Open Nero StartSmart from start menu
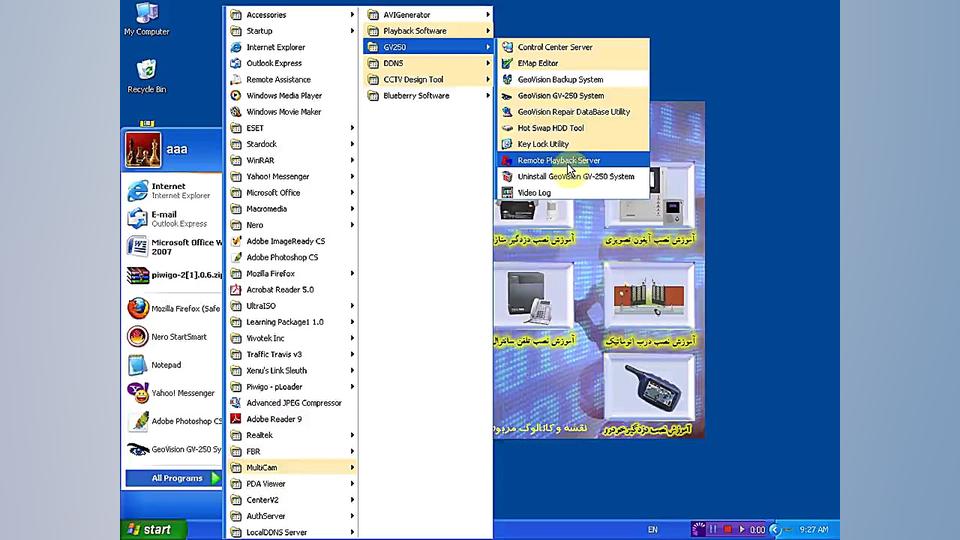 (173, 337)
